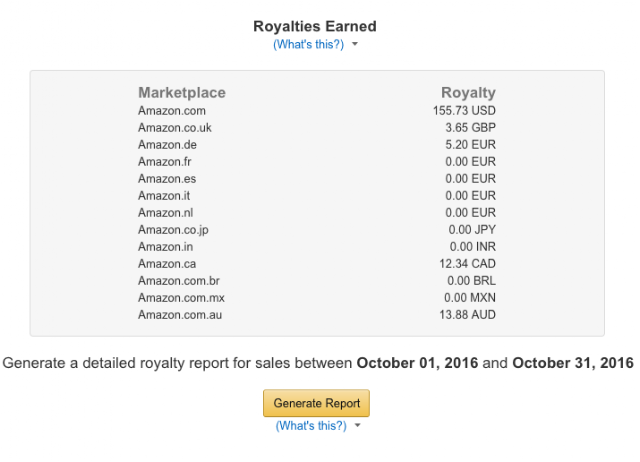The width and height of the screenshot is (640, 462).
Task: Click the Generate Report button
Action: [316, 403]
